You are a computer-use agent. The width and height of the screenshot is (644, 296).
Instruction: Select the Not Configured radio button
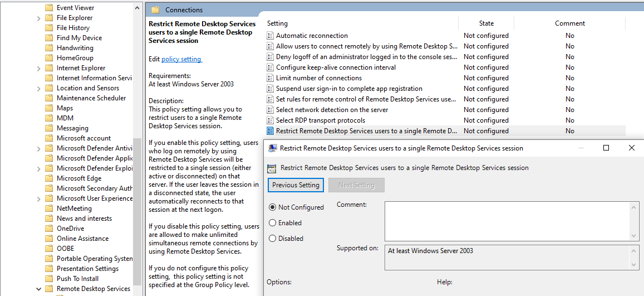tap(272, 207)
